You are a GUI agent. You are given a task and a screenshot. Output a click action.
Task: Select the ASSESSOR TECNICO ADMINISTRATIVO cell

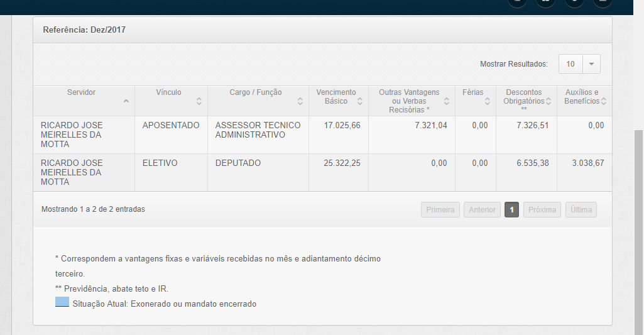pyautogui.click(x=258, y=130)
